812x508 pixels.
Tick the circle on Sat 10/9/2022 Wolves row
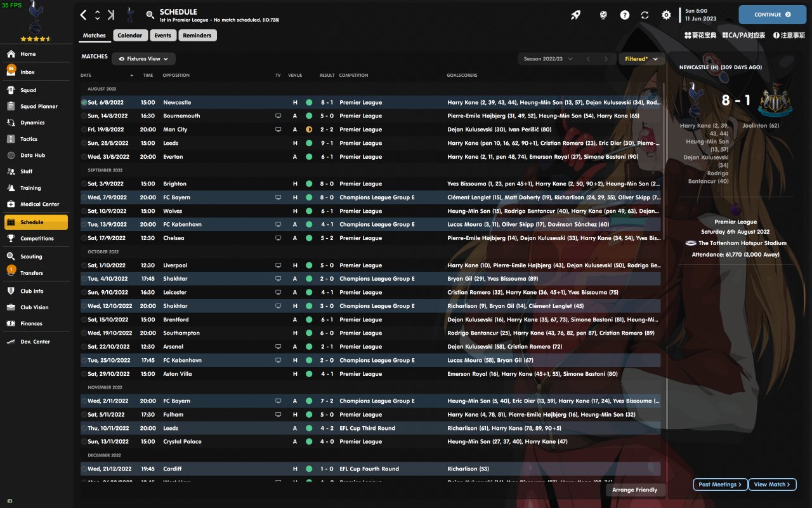tap(84, 211)
